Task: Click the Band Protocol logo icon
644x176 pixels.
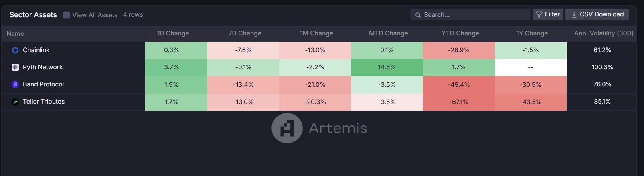Action: 15,84
